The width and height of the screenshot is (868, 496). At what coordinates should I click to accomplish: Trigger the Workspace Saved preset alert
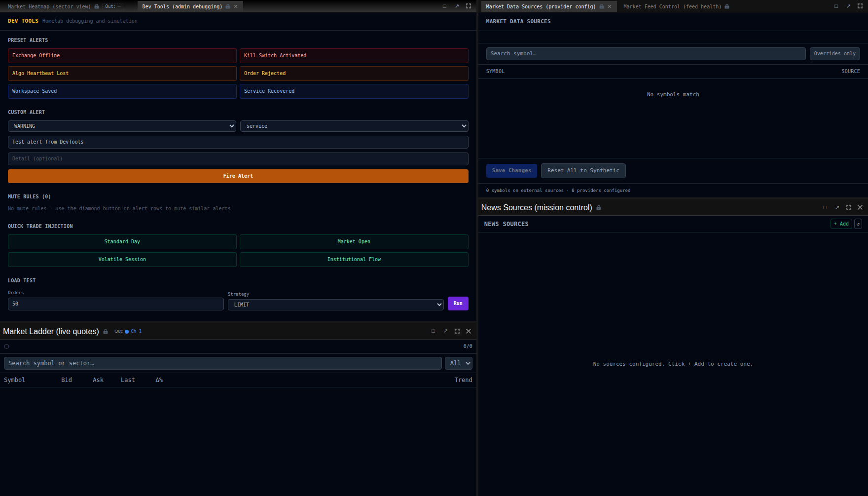(122, 91)
